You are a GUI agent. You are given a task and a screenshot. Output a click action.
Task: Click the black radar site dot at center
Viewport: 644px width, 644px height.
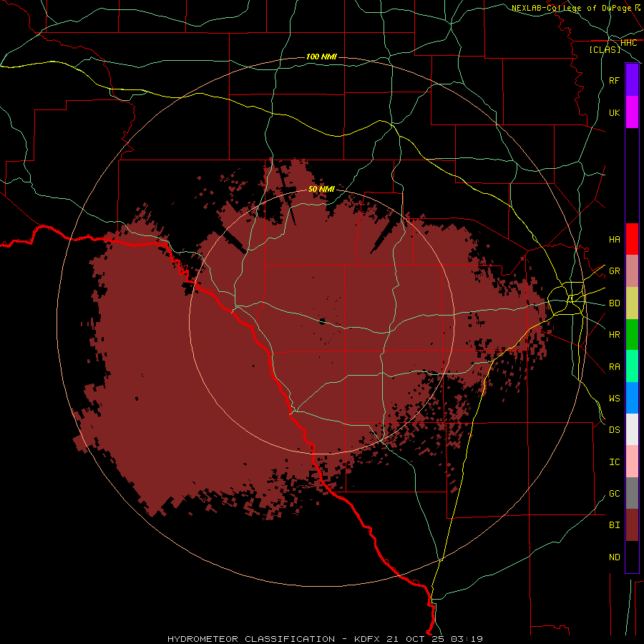coord(322,321)
